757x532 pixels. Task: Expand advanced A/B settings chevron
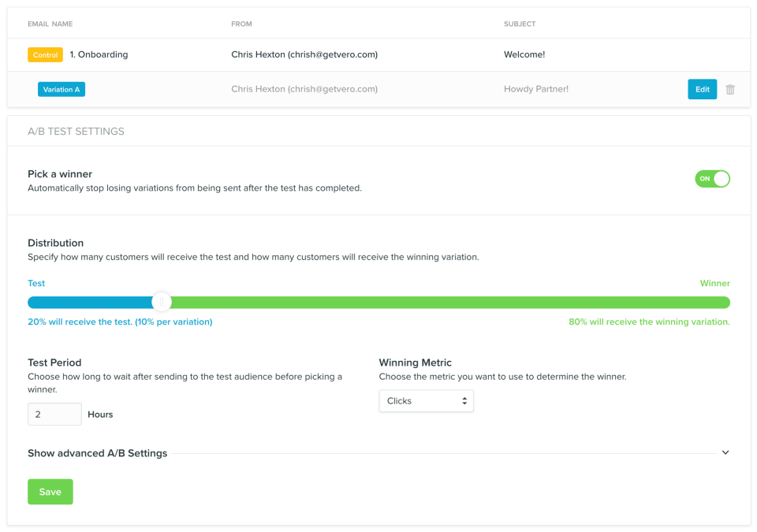pyautogui.click(x=725, y=453)
